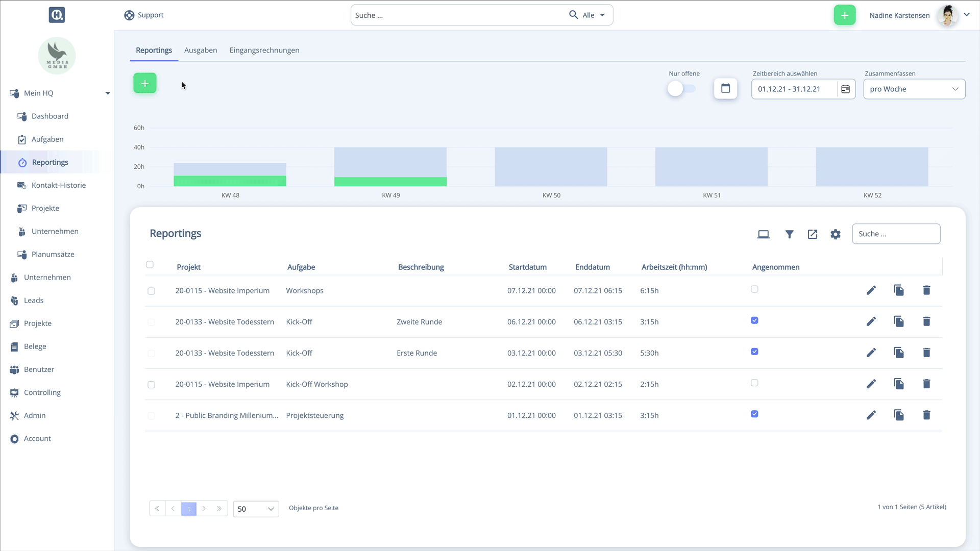The image size is (980, 551).
Task: Click the table view toggle icon
Action: [x=763, y=234]
